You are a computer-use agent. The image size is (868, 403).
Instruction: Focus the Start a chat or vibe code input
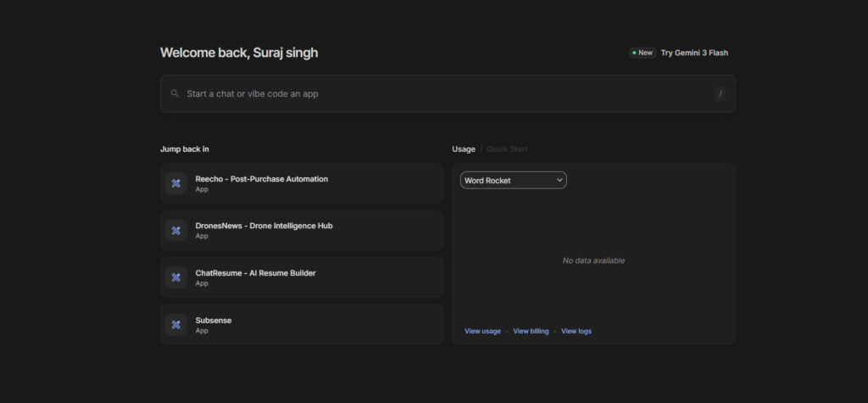448,93
